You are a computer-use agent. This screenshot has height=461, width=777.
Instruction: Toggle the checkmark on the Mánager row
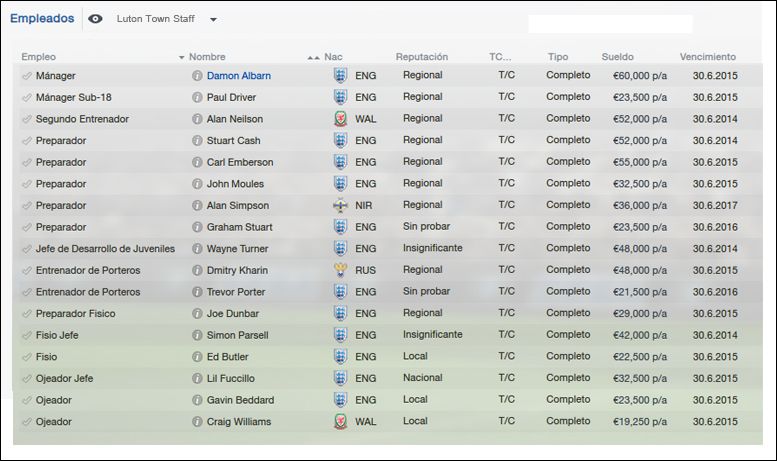pos(27,76)
